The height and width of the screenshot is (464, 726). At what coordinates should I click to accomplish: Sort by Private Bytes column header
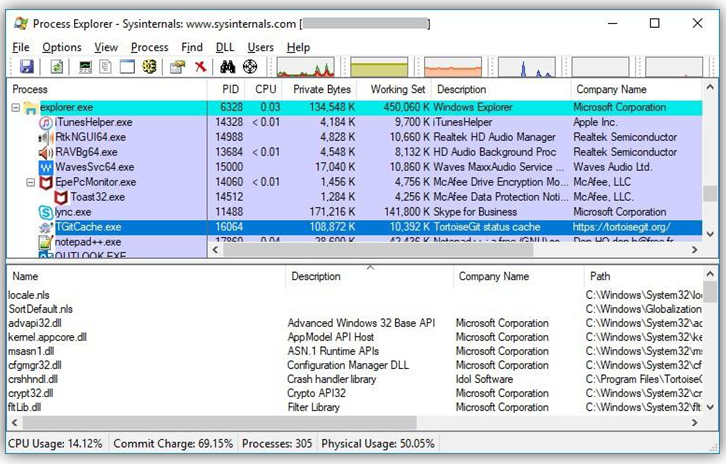coord(321,89)
